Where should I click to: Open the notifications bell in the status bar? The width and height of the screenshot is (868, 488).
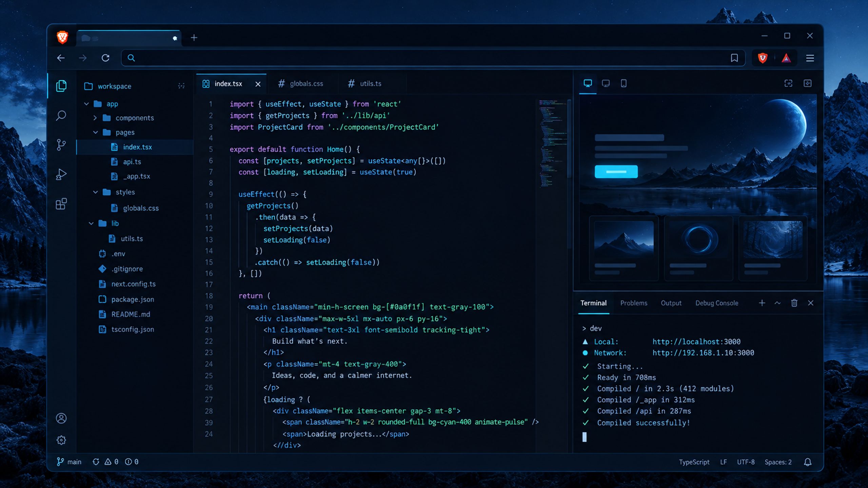[808, 462]
